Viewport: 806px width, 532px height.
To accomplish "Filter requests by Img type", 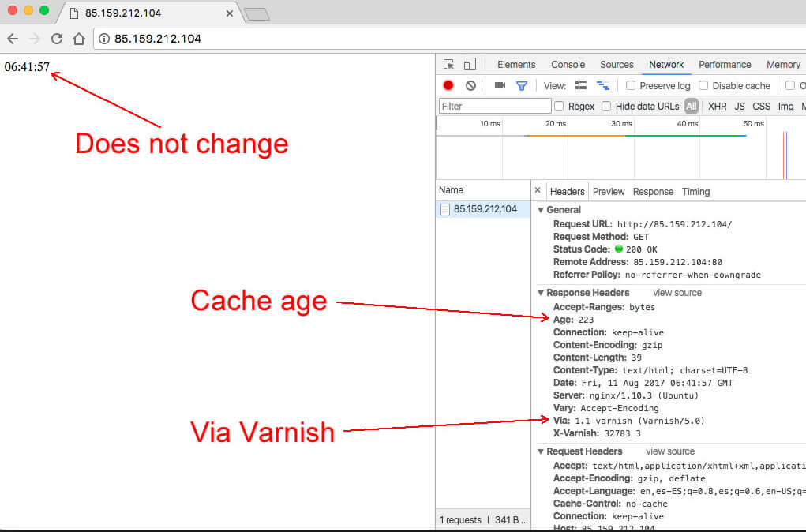I will (785, 107).
